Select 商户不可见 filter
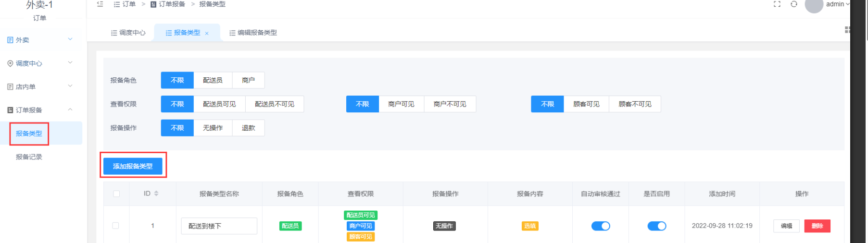Screen dimensions: 868x243 [x=450, y=104]
